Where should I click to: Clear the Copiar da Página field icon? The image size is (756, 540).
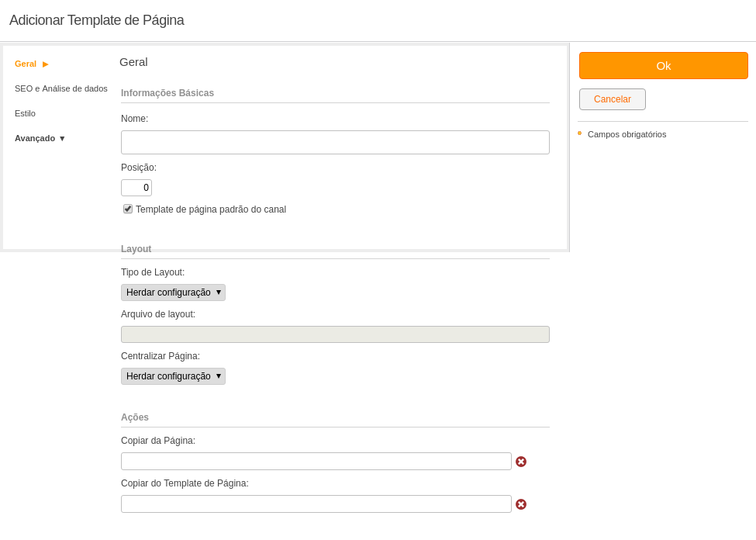[521, 462]
